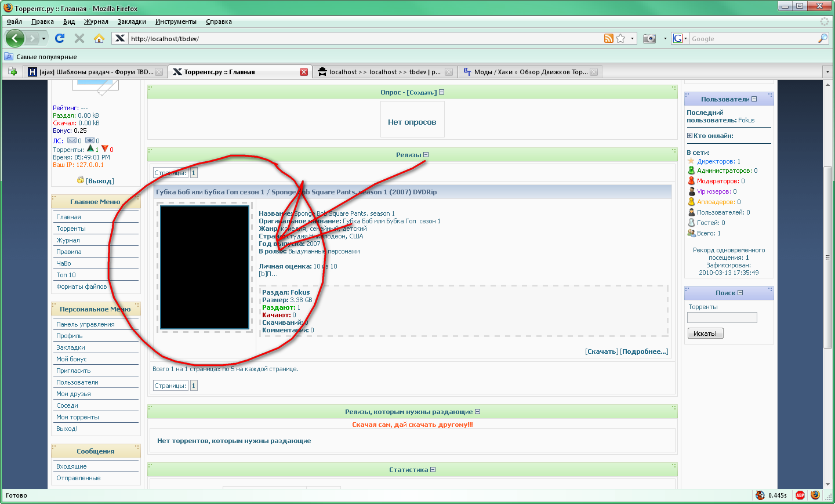Image resolution: width=835 pixels, height=504 pixels.
Task: Click the red leeching torrents arrow
Action: [104, 149]
